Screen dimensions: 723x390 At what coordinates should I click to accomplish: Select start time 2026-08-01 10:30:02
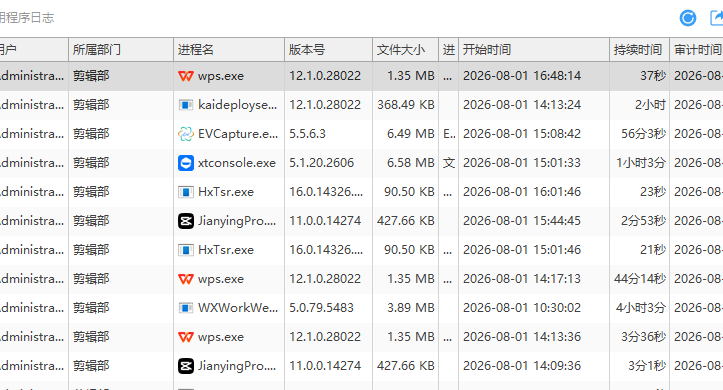[522, 308]
